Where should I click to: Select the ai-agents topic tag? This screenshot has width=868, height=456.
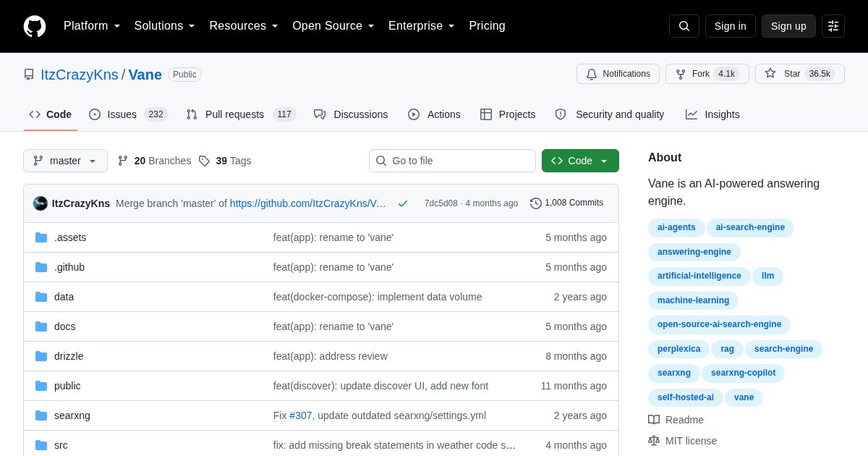click(x=676, y=227)
